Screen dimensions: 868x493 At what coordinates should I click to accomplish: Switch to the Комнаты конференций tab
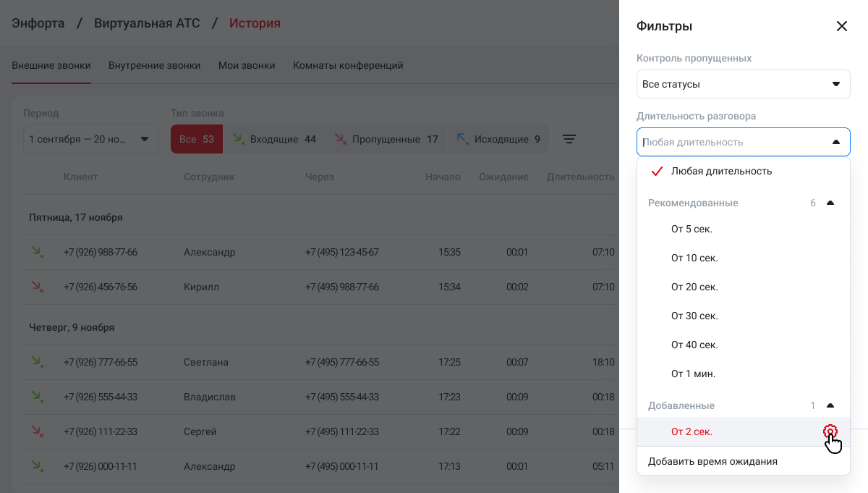point(348,65)
